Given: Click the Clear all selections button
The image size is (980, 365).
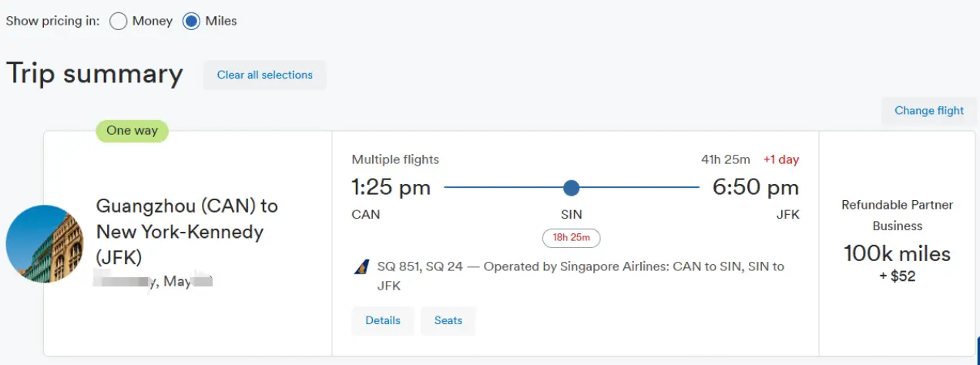Looking at the screenshot, I should pos(264,75).
